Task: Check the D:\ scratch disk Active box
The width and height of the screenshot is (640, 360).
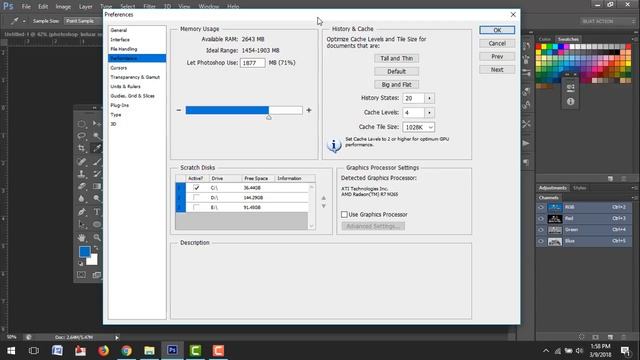Action: 196,198
